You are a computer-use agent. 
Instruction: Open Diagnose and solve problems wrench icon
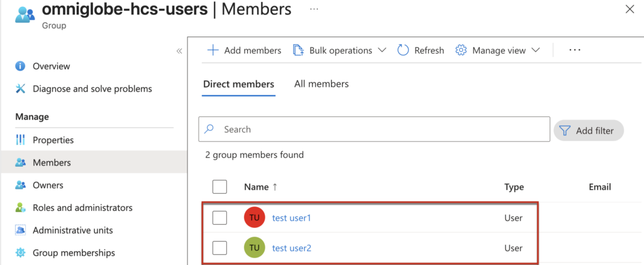click(x=20, y=89)
